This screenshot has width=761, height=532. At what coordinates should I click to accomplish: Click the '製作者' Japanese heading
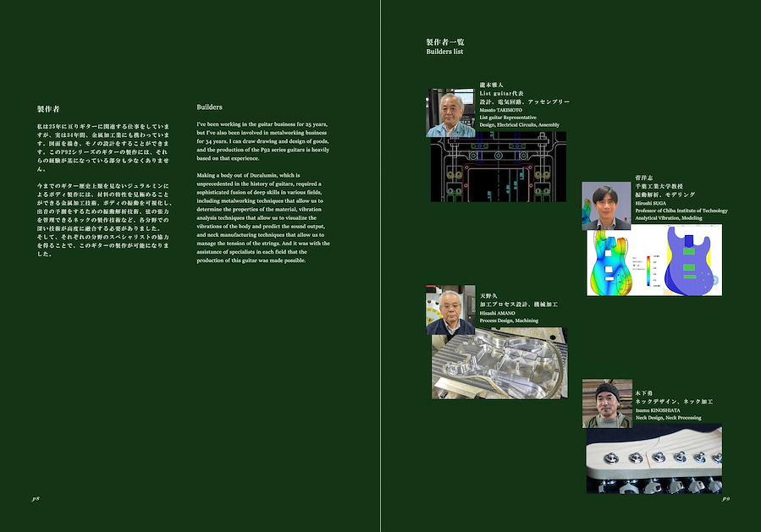[x=48, y=109]
